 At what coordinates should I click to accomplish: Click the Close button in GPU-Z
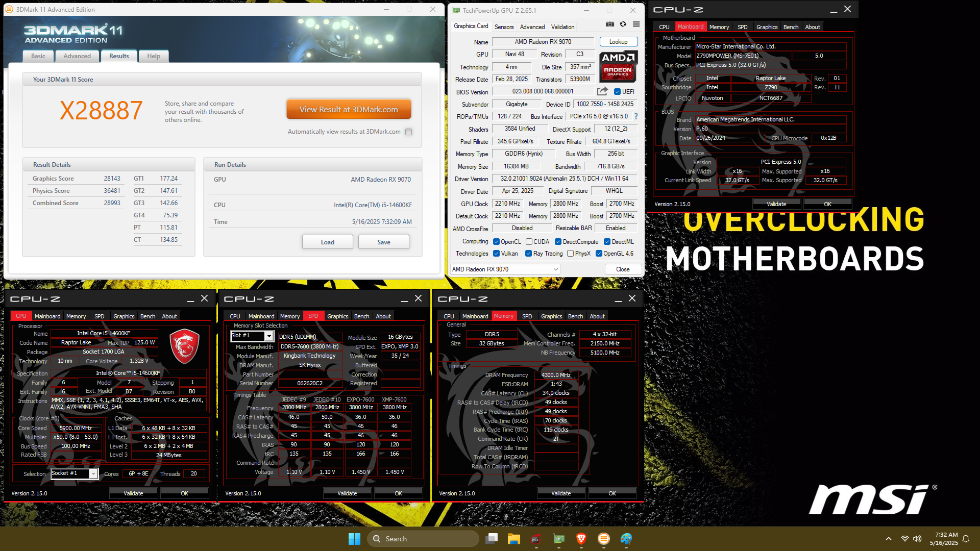click(623, 269)
